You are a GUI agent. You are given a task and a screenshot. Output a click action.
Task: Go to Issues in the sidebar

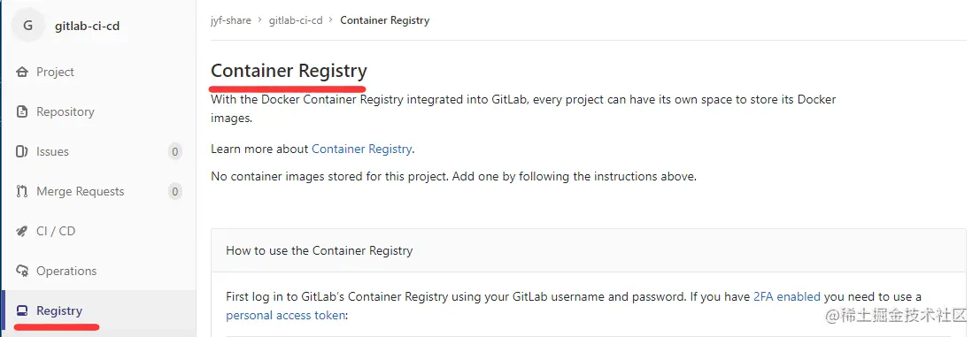(99, 151)
